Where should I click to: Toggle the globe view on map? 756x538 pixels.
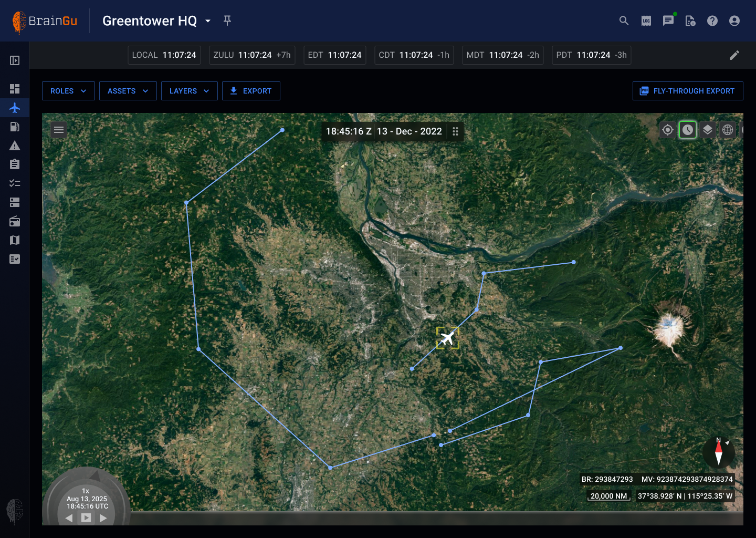click(x=728, y=130)
